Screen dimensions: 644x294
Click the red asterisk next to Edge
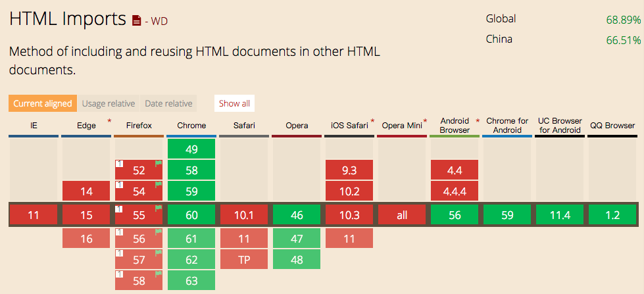pos(109,122)
